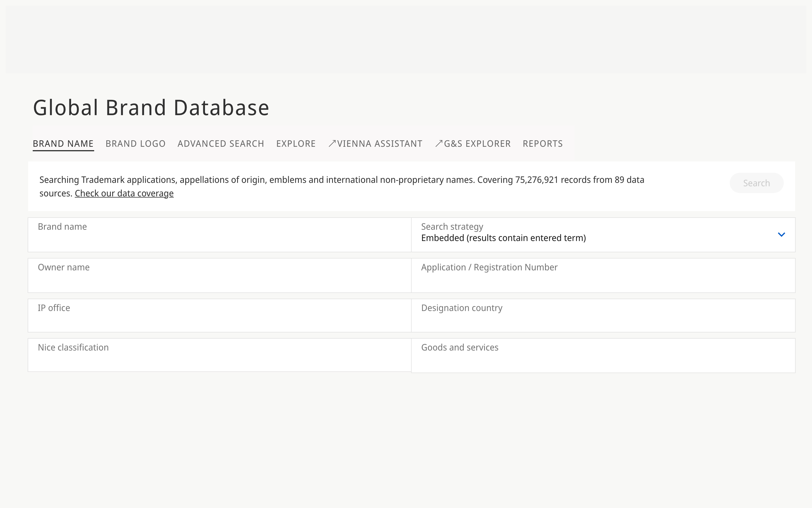Viewport: 812px width, 508px height.
Task: Open the Brand Logo tab
Action: 136,144
